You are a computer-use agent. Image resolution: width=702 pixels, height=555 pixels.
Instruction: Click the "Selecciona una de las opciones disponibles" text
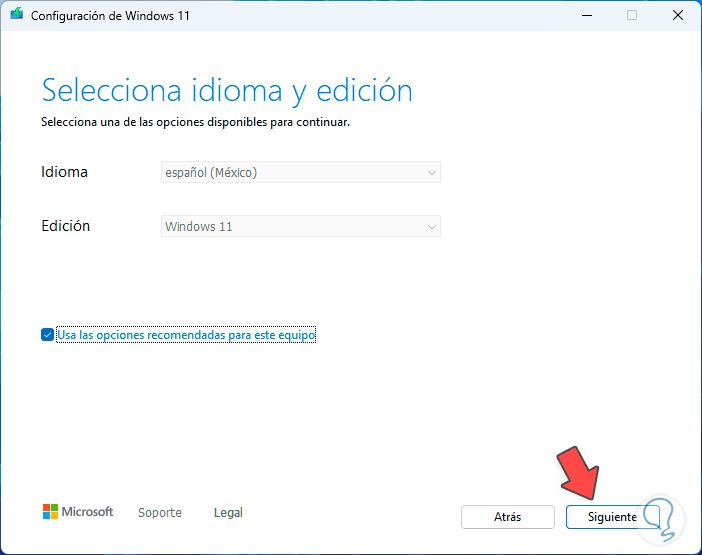point(196,122)
